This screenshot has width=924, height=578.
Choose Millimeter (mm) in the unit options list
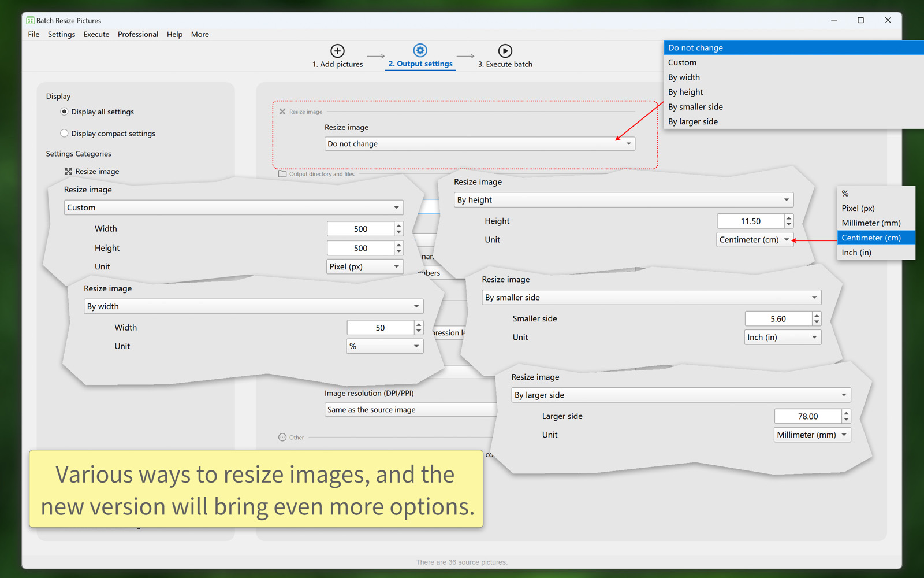tap(876, 223)
